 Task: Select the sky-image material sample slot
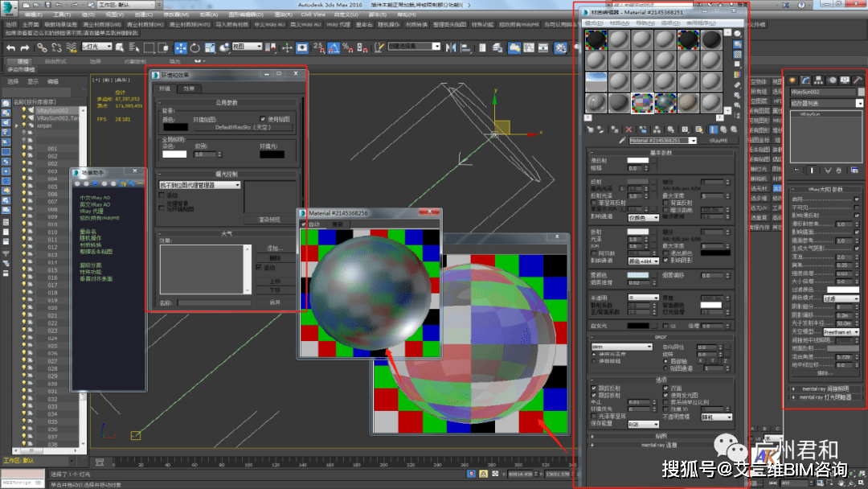pyautogui.click(x=596, y=82)
